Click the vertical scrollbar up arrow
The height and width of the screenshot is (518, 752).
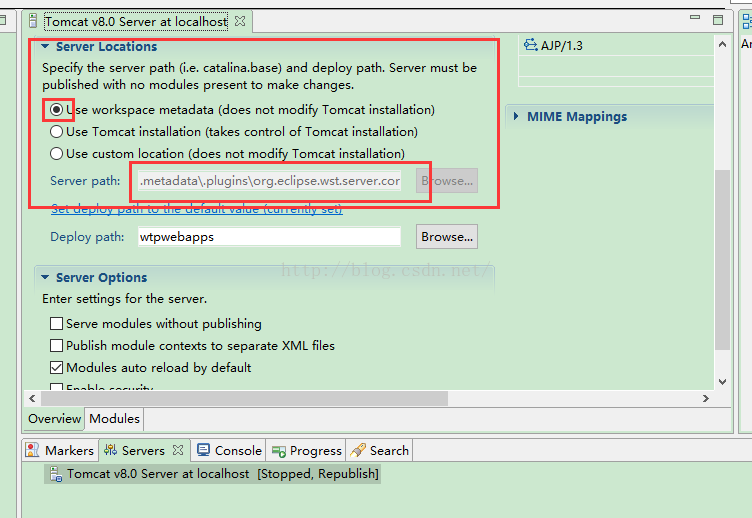722,44
